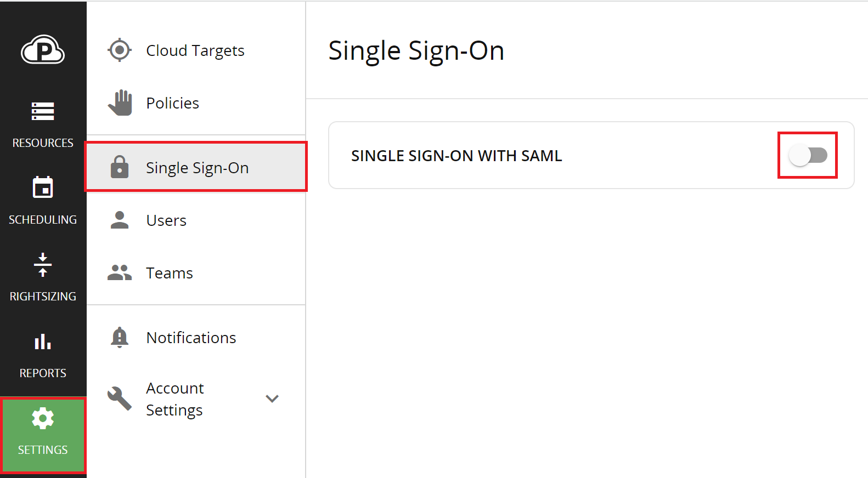Click the Single Sign-On lock icon
Image resolution: width=868 pixels, height=478 pixels.
[x=120, y=167]
